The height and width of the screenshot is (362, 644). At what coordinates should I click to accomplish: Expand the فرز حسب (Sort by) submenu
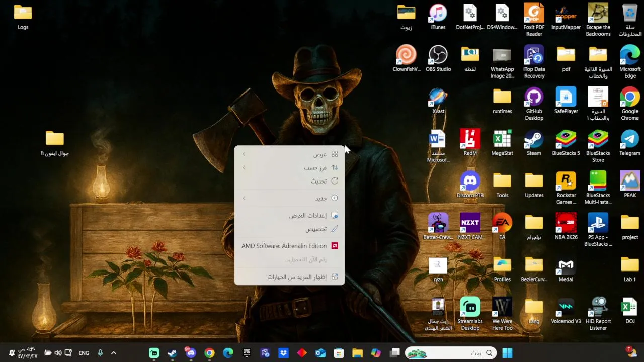coord(289,168)
